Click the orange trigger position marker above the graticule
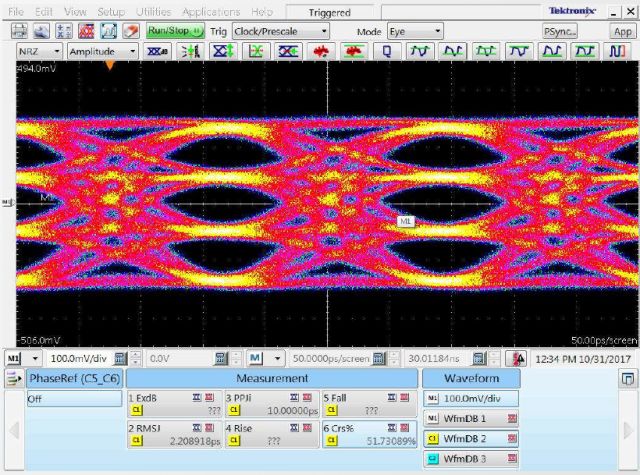This screenshot has height=475, width=640. pos(110,65)
